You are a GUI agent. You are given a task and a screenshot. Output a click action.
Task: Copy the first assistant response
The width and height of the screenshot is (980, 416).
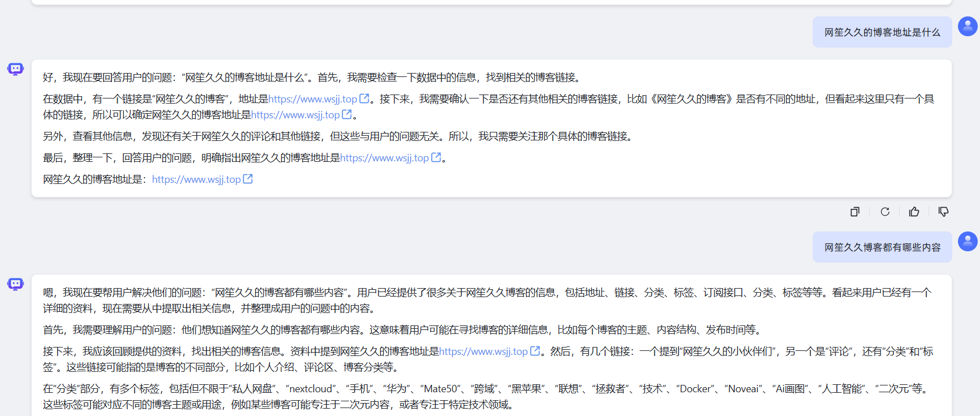tap(854, 212)
